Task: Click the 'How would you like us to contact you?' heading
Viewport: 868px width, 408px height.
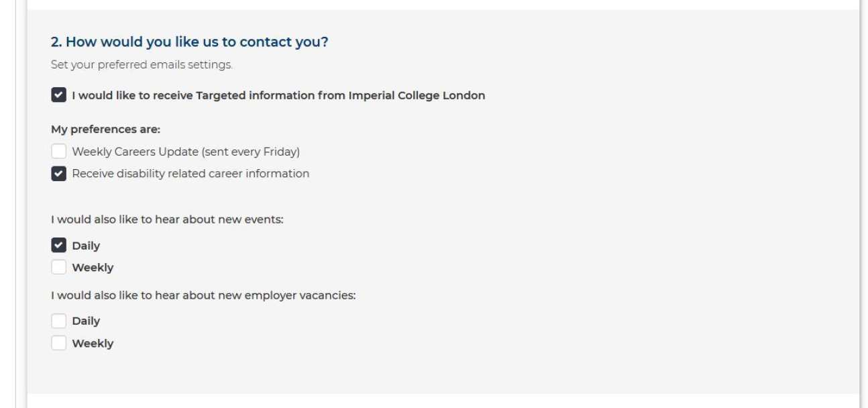Action: [x=189, y=42]
